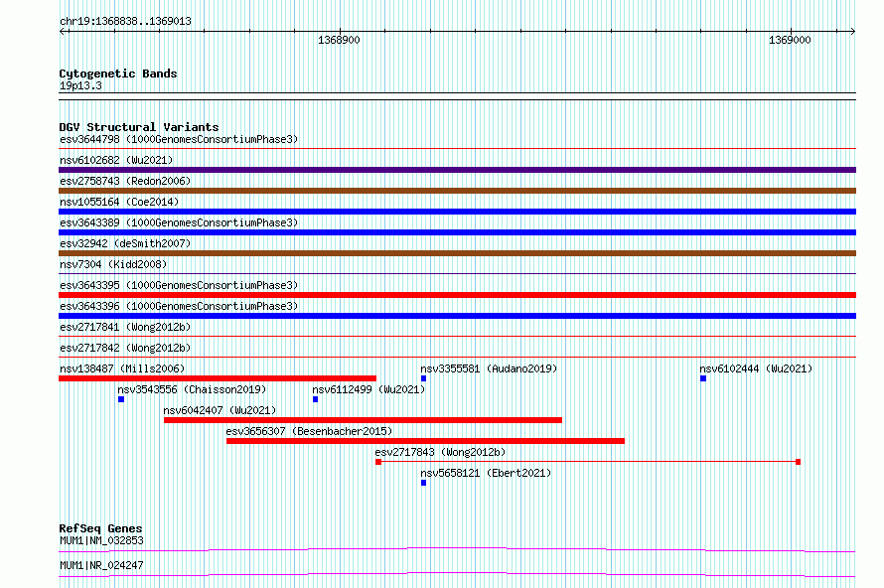The height and width of the screenshot is (588, 884).
Task: Open nsv1055164 (Coe2014) label
Action: 119,202
